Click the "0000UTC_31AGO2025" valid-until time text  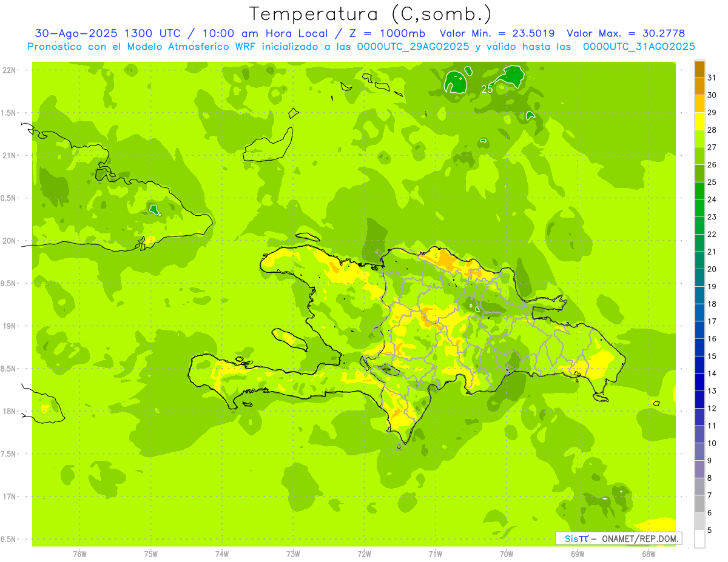(639, 47)
